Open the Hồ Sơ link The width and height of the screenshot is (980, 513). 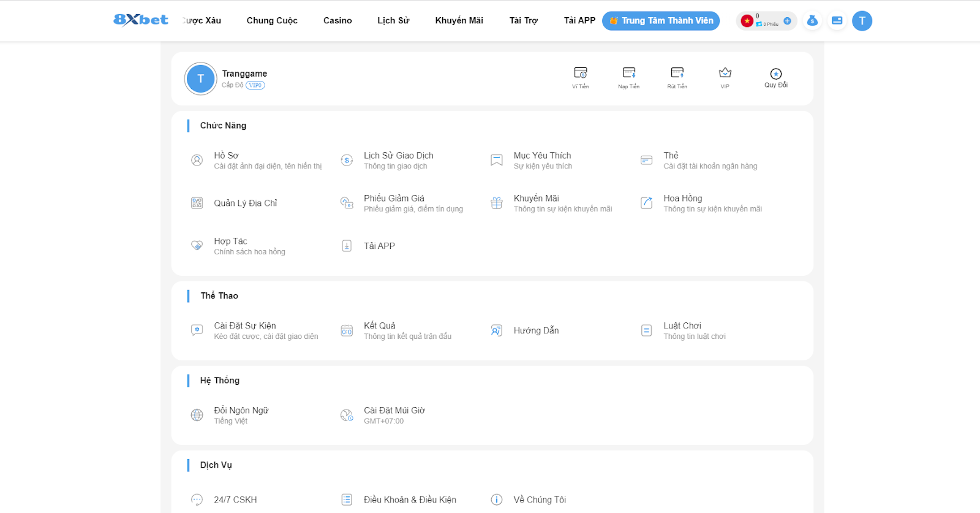click(x=226, y=156)
